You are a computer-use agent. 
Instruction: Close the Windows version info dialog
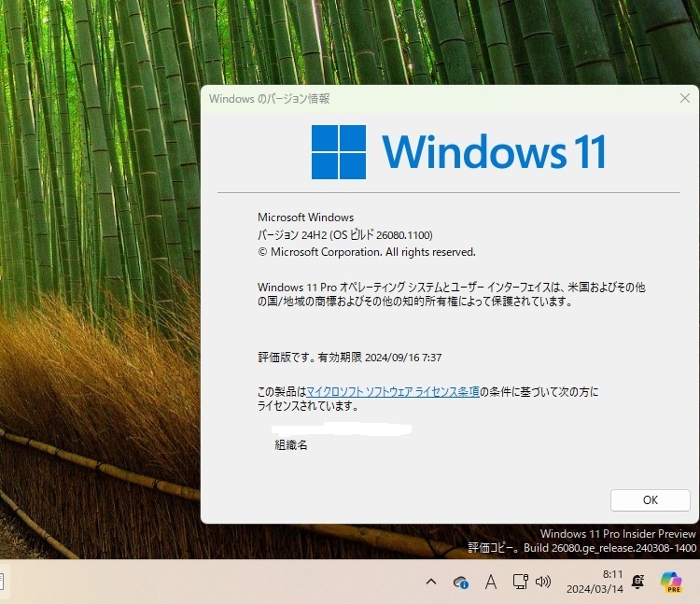coord(685,98)
